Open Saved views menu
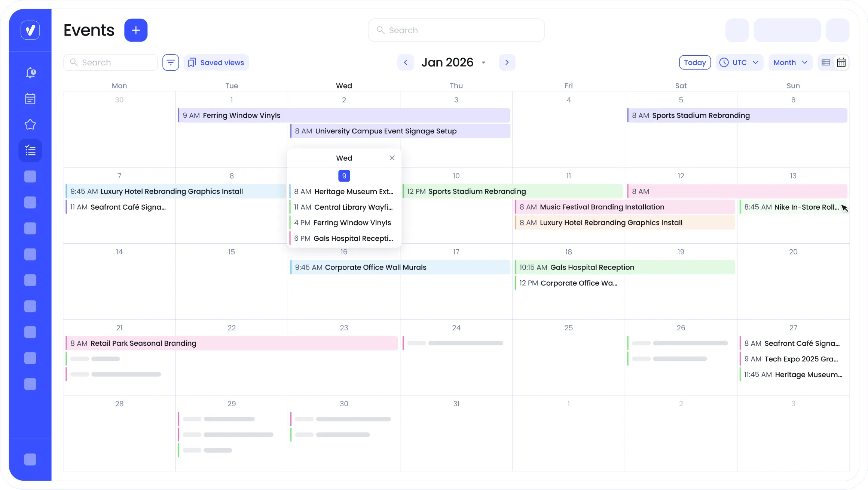This screenshot has width=868, height=490. point(216,62)
